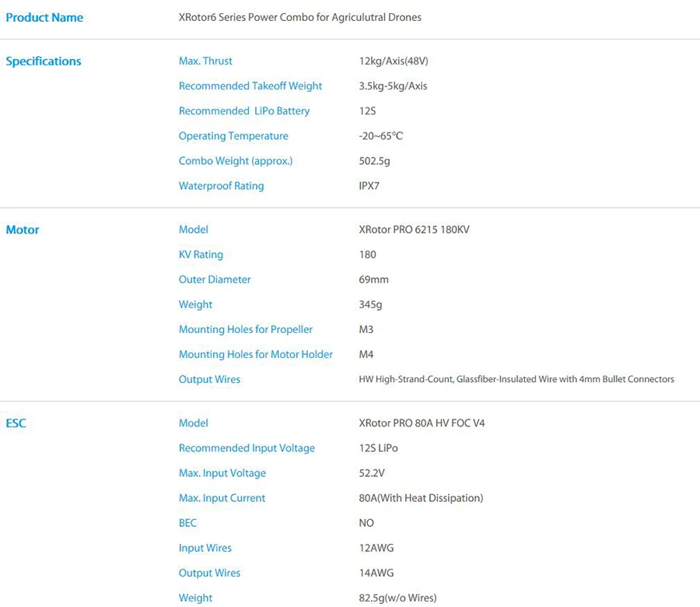Click the 'Waterproof Rating' label
Image resolution: width=700 pixels, height=607 pixels.
tap(222, 186)
